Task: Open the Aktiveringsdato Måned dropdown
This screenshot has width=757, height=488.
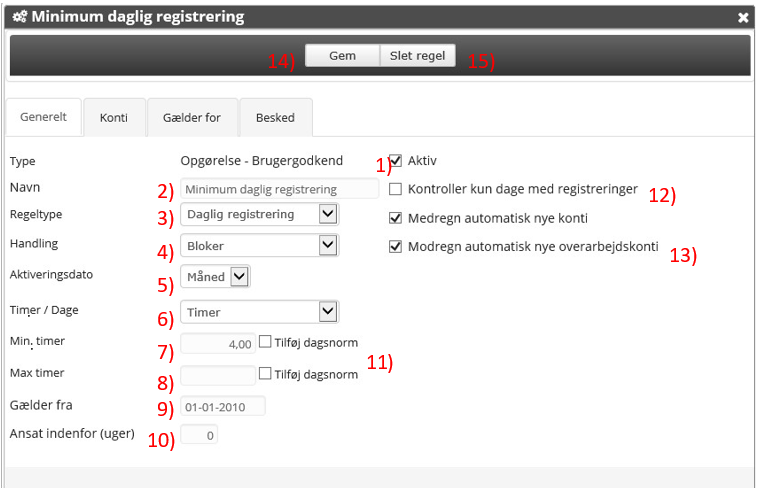Action: 215,277
